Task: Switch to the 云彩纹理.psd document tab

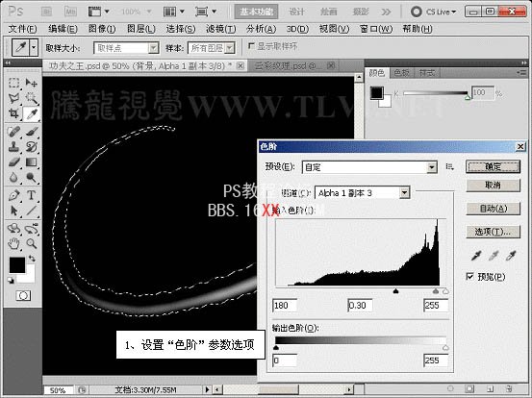Action: pyautogui.click(x=291, y=65)
